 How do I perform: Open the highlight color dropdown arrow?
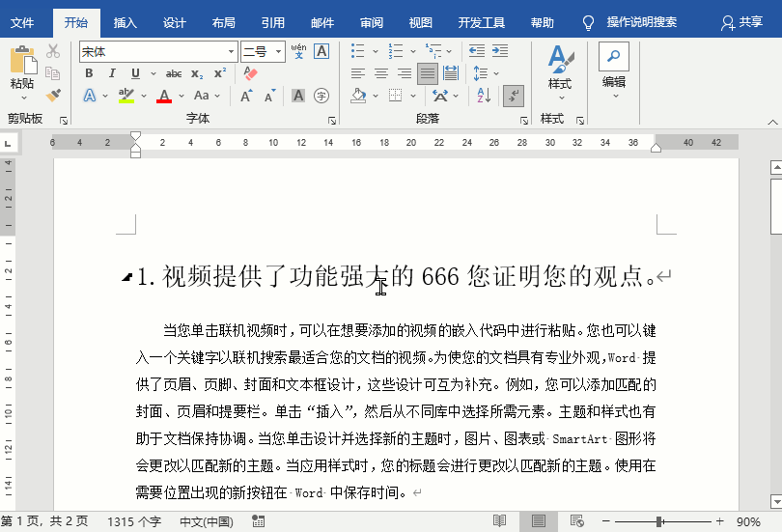click(144, 96)
